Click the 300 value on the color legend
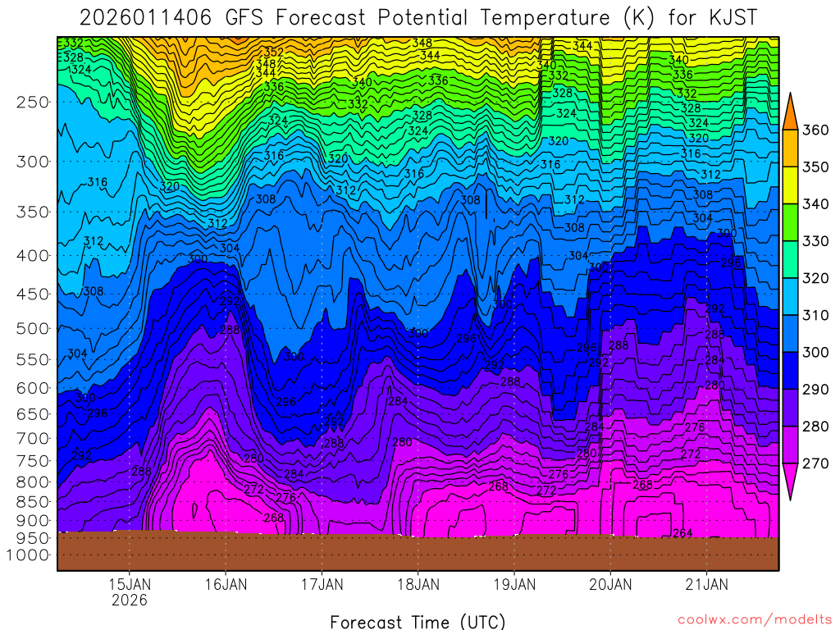 click(815, 352)
